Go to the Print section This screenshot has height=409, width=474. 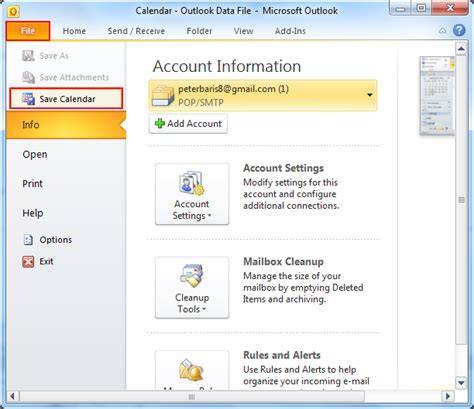[32, 183]
